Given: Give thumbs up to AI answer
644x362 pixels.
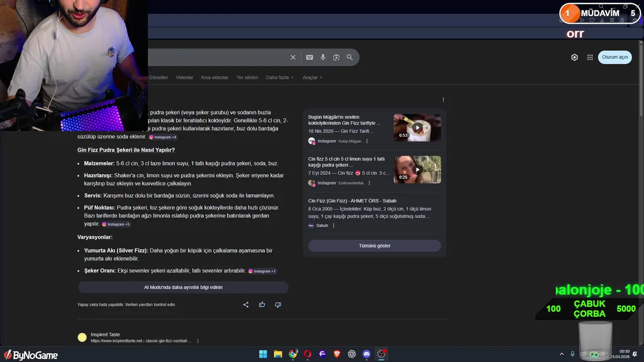Looking at the screenshot, I should point(262,305).
